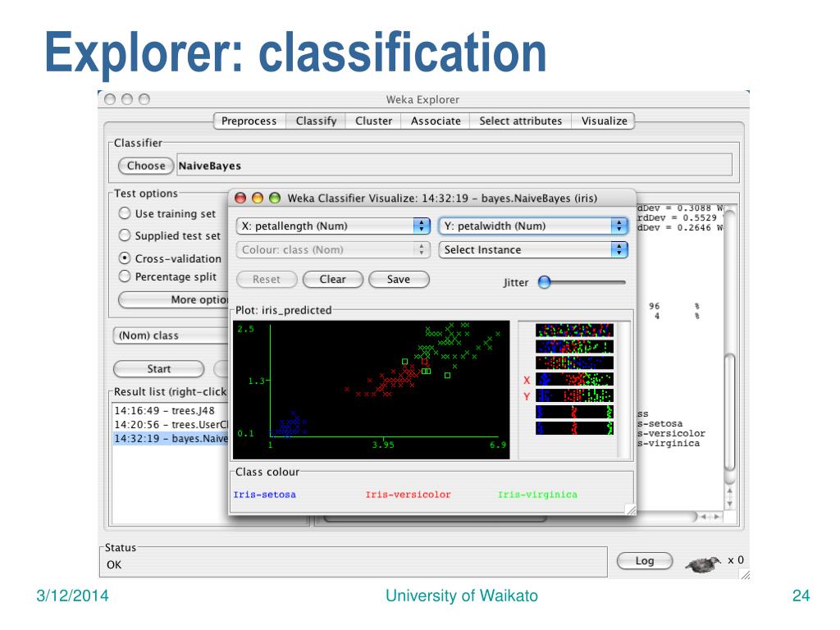Click the status text OK

tap(114, 564)
